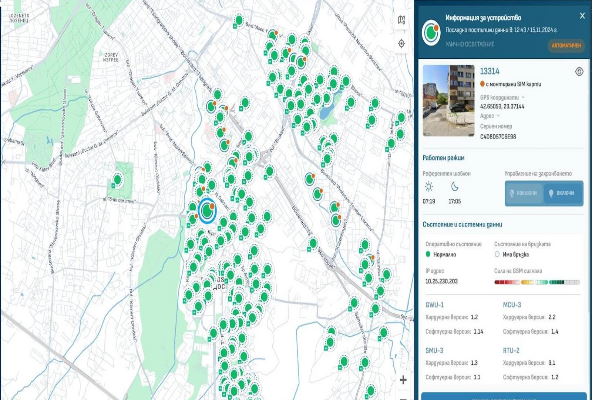Viewport: 600px width, 400px height.
Task: Click the device number 13314 link
Action: coord(490,71)
